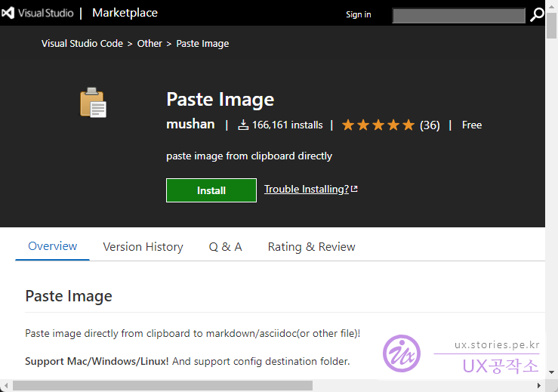Screen dimensions: 558x392
Task: Open publisher mushan's page
Action: click(x=190, y=125)
